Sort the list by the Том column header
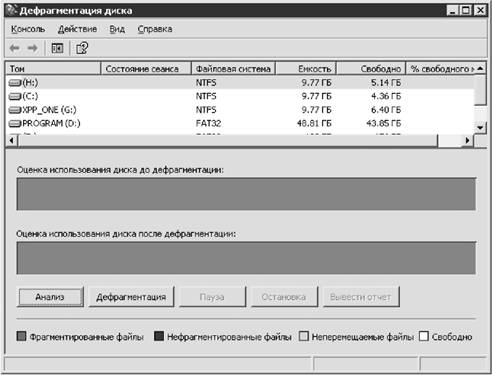This screenshot has width=492, height=375. tap(53, 69)
